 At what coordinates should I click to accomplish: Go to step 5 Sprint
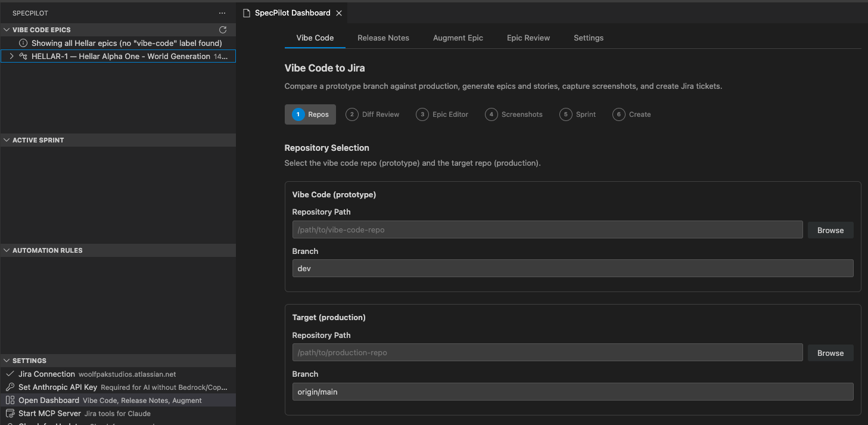point(578,114)
